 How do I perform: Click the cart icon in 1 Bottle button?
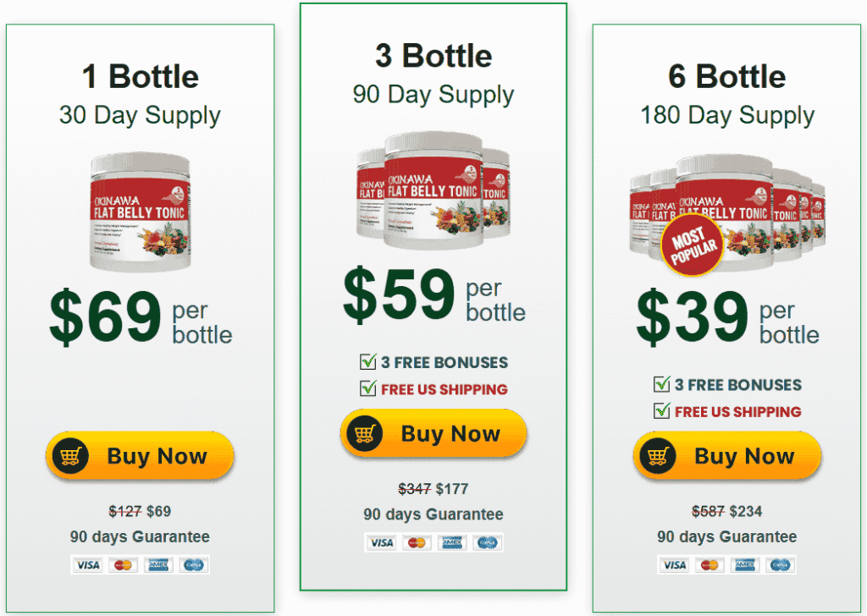tap(71, 457)
